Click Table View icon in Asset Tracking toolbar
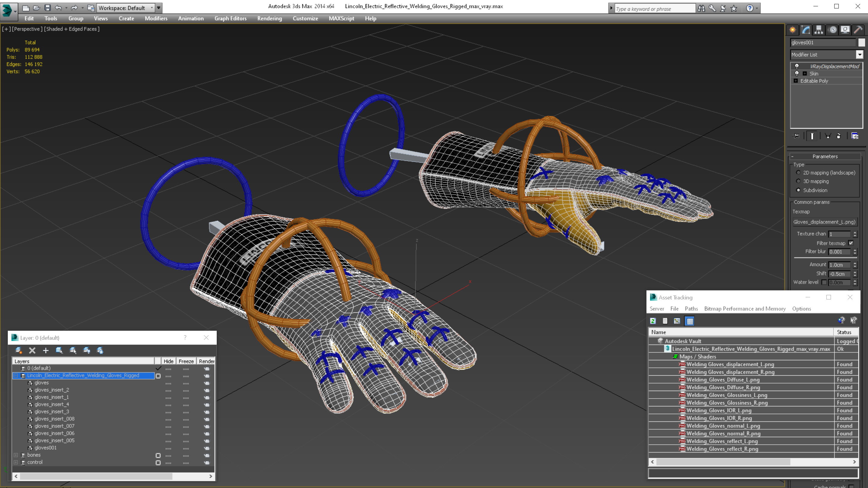Image resolution: width=868 pixels, height=488 pixels. pyautogui.click(x=690, y=321)
